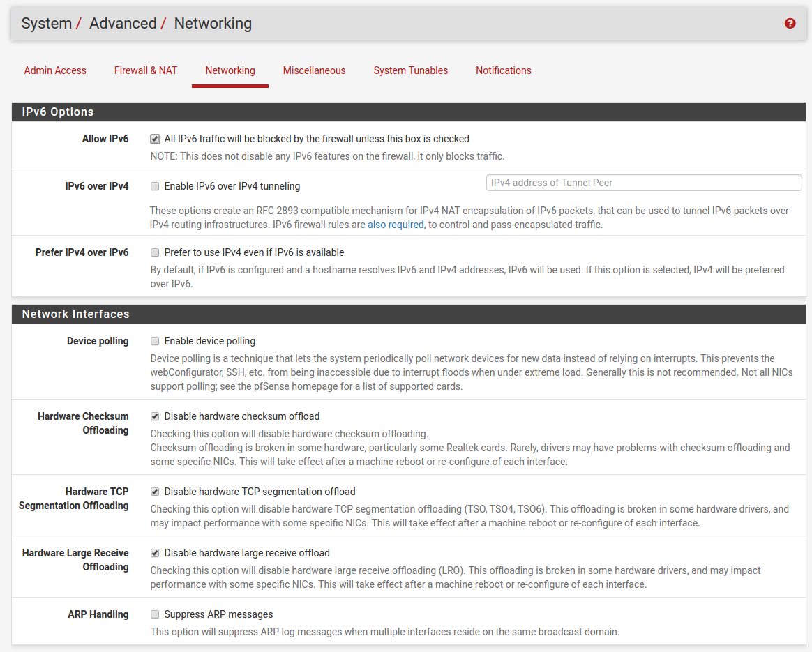The image size is (812, 652).
Task: Switch to Firewall & NAT tab
Action: [x=146, y=70]
